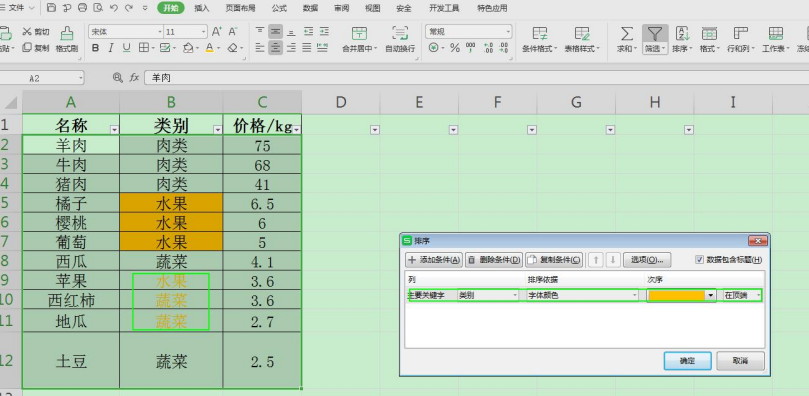Toggle align text right
The image size is (809, 396).
(292, 48)
